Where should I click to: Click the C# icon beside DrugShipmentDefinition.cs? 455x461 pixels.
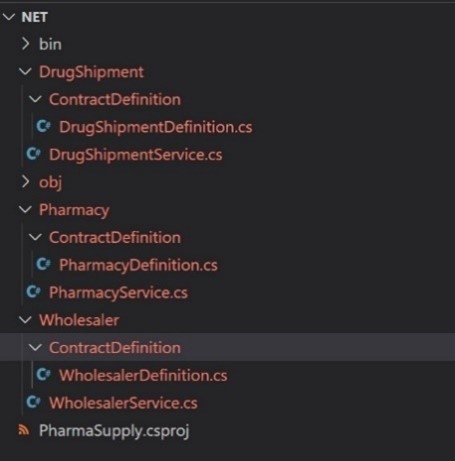(43, 126)
